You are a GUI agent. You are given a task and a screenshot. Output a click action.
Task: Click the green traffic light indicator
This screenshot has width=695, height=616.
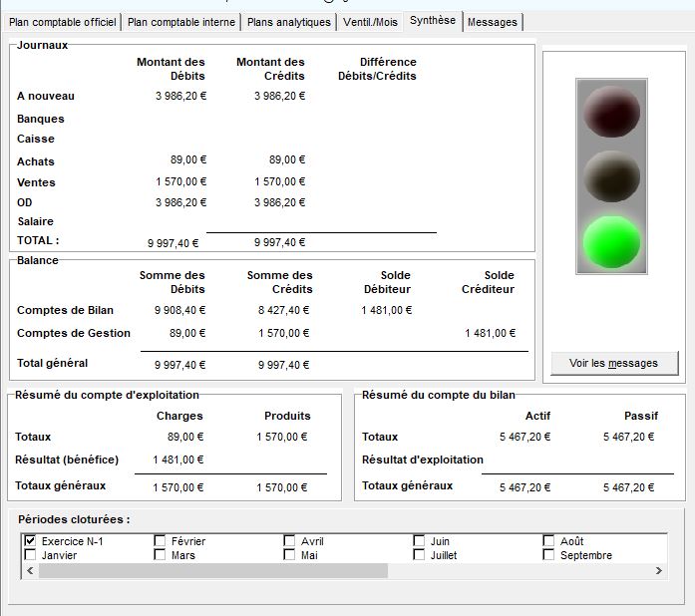click(x=611, y=243)
